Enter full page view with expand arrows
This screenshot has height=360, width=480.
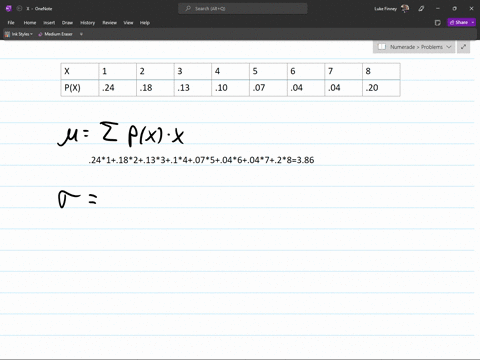pos(463,47)
